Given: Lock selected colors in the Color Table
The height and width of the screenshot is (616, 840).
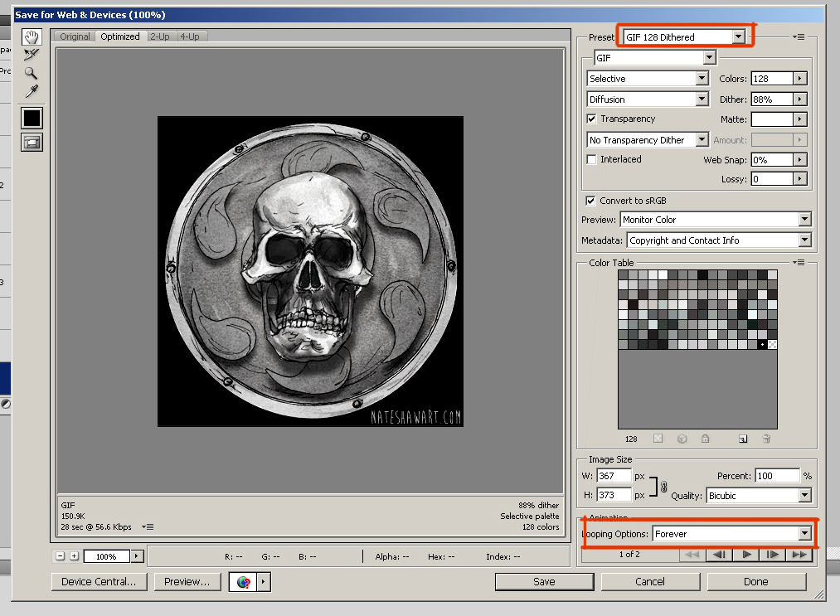Looking at the screenshot, I should click(x=706, y=439).
